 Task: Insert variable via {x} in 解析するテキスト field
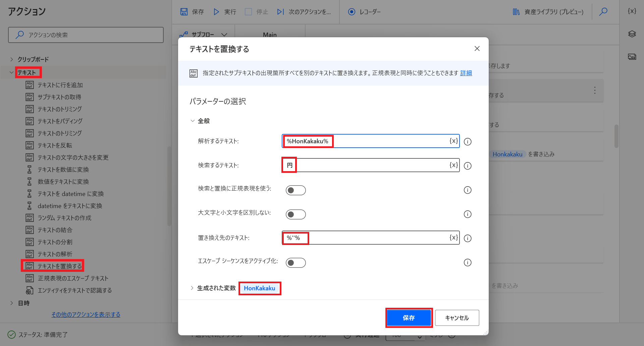(453, 141)
